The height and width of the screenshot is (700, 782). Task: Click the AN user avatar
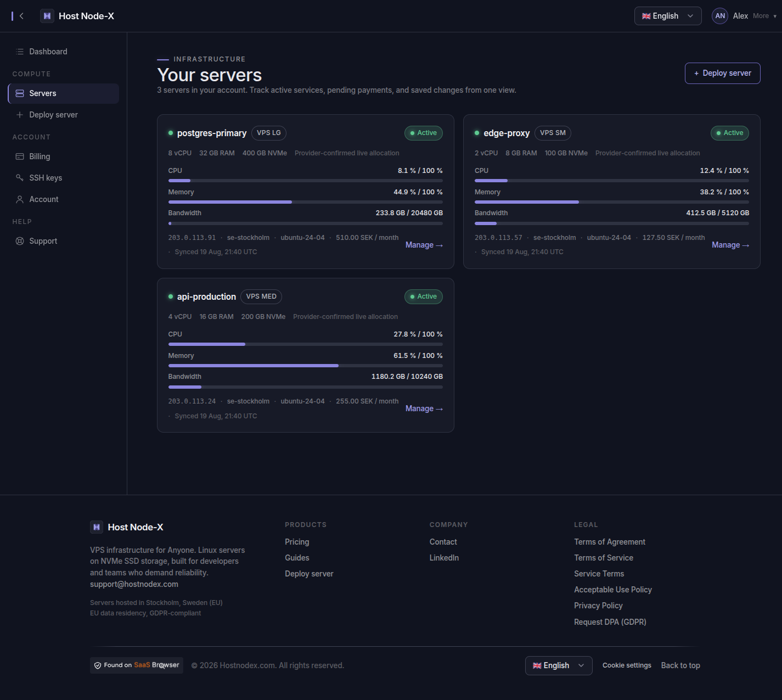click(720, 16)
